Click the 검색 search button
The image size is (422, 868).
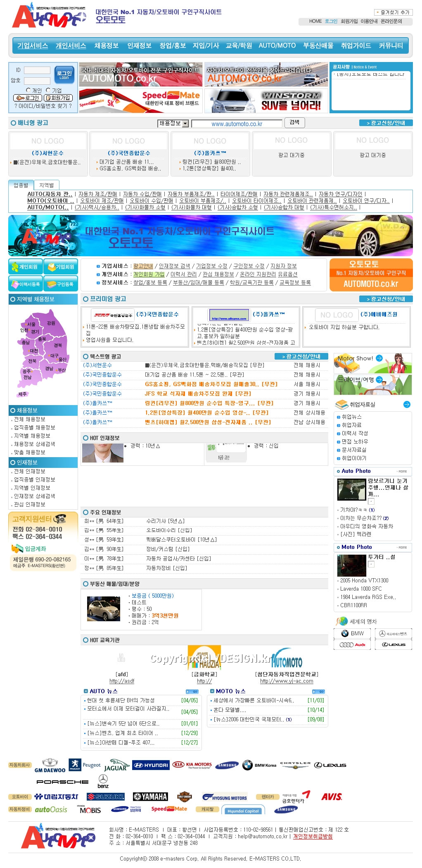(x=294, y=122)
